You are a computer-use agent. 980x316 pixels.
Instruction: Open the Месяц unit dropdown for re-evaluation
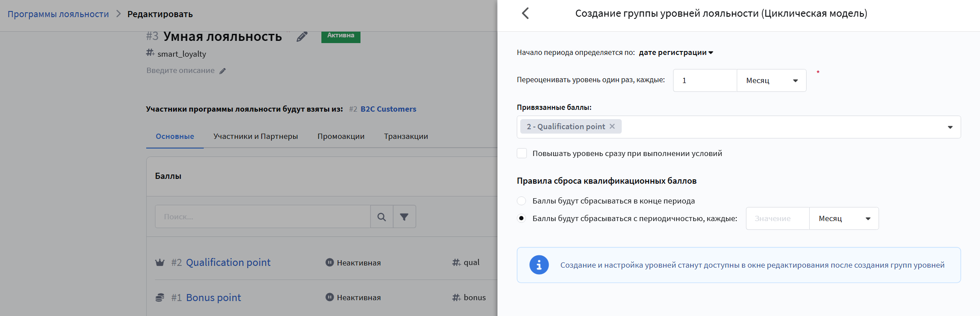pyautogui.click(x=771, y=80)
